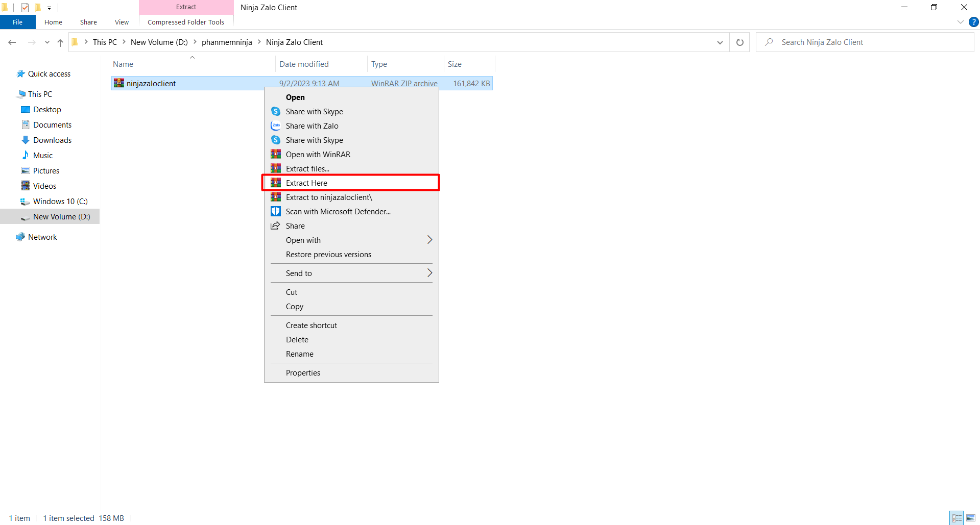Select Copy in context menu
Screen dimensions: 980x525
[x=351, y=306]
